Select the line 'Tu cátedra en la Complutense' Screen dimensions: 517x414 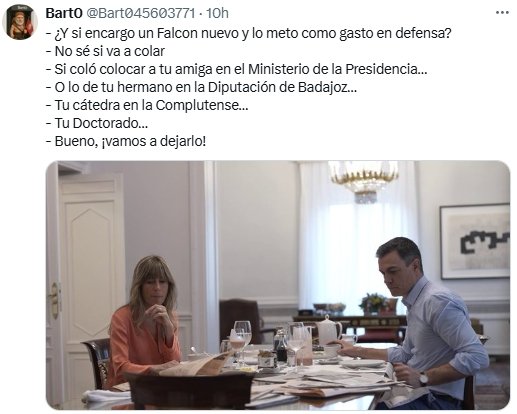[147, 105]
